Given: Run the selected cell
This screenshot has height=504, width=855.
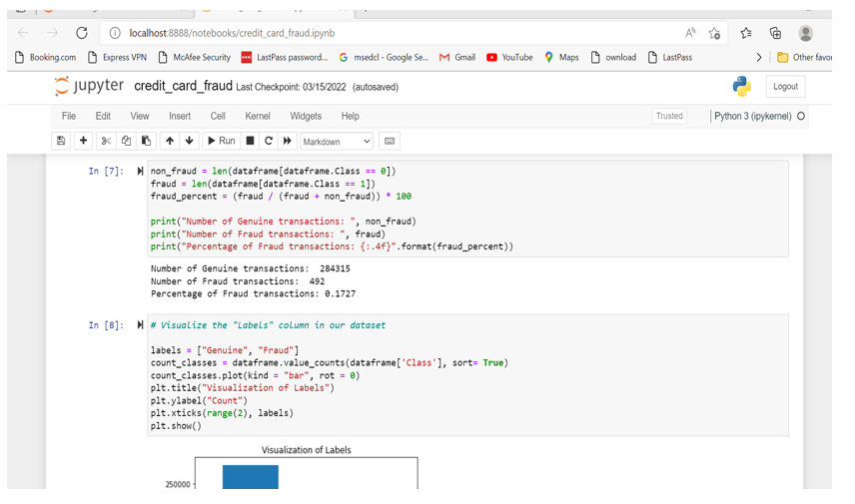Looking at the screenshot, I should (222, 141).
